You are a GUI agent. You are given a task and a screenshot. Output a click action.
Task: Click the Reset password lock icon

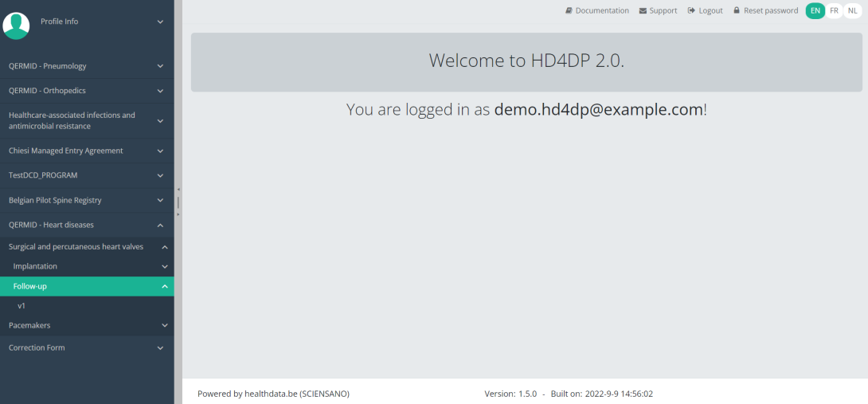[x=737, y=11]
